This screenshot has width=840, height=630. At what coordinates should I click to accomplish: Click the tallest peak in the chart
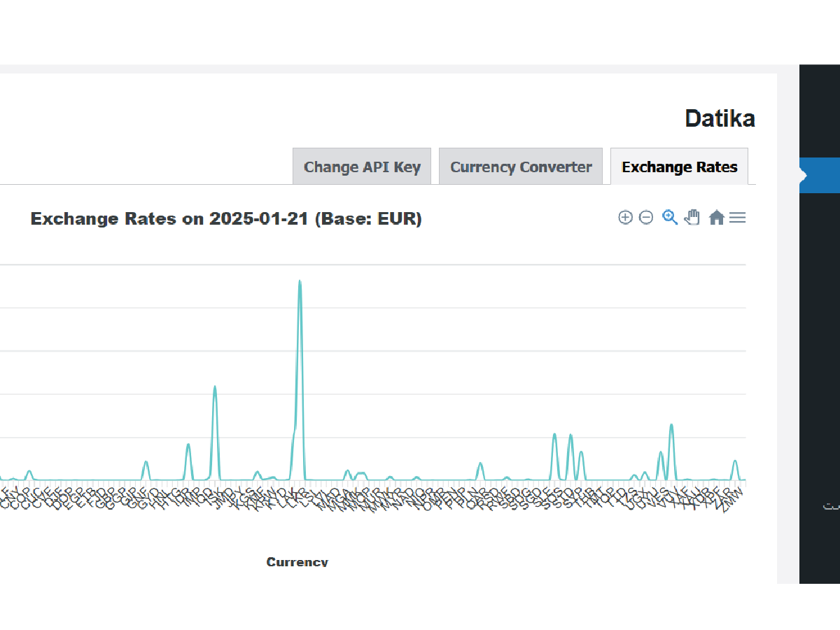[x=300, y=281]
